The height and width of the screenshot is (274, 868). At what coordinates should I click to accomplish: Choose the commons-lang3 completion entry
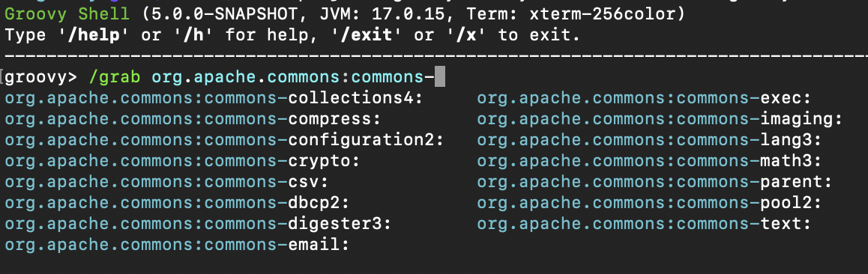(649, 140)
